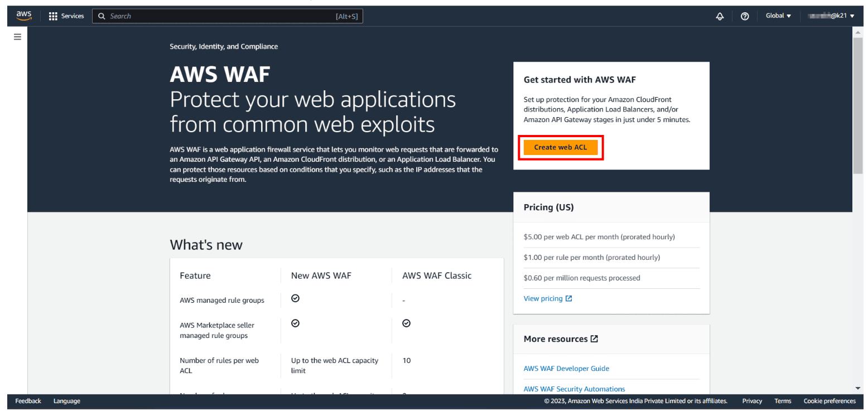Image resolution: width=868 pixels, height=416 pixels.
Task: Click the '$5.00 per web ACL per month' text
Action: [x=599, y=237]
